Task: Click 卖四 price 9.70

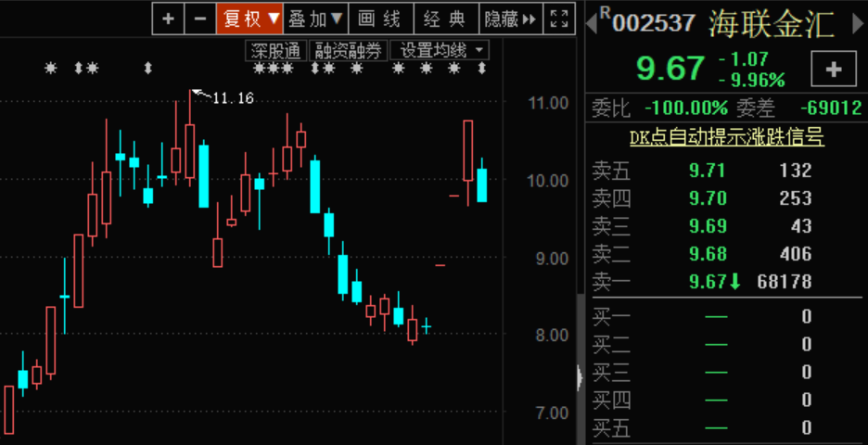Action: coord(707,198)
